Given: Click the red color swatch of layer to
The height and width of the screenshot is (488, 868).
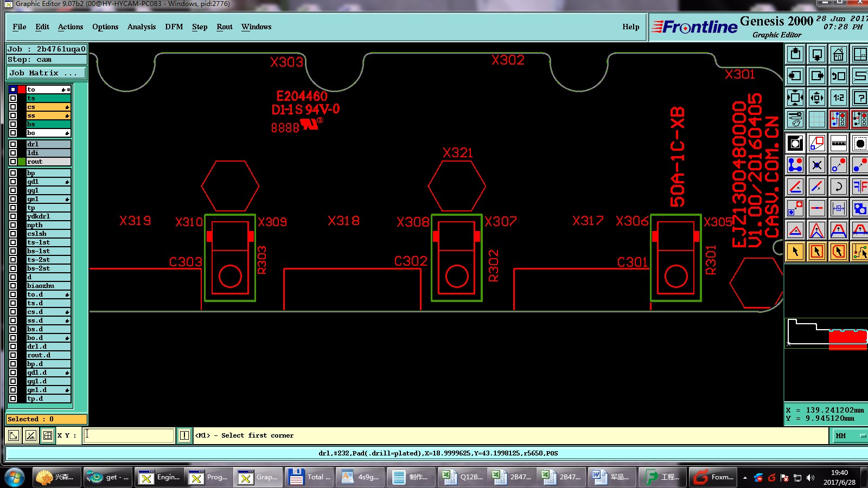Looking at the screenshot, I should coord(22,89).
